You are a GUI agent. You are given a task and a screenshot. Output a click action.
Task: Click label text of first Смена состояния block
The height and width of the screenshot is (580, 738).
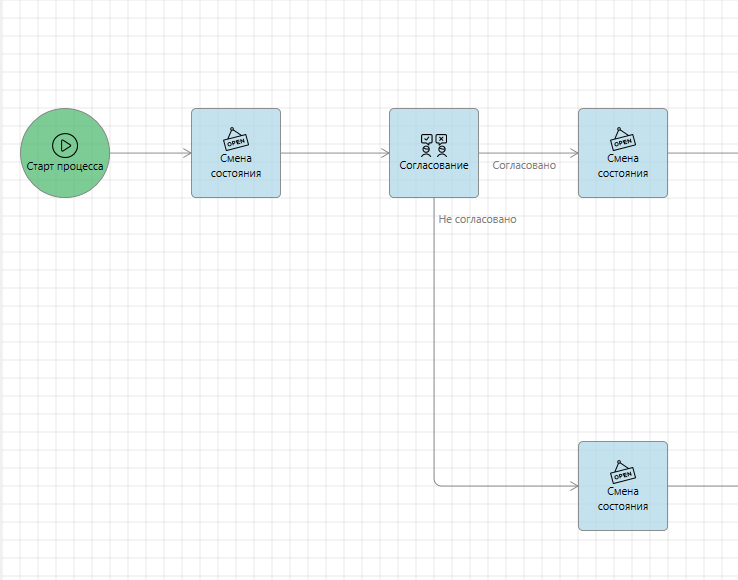point(236,165)
